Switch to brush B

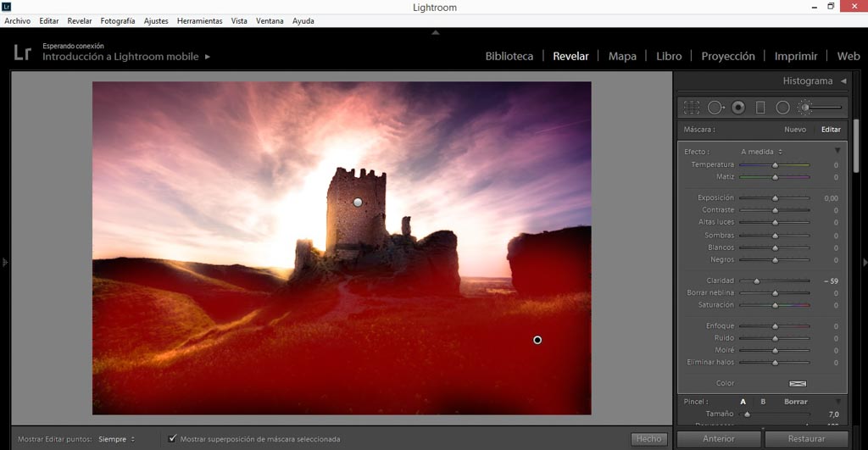(762, 402)
